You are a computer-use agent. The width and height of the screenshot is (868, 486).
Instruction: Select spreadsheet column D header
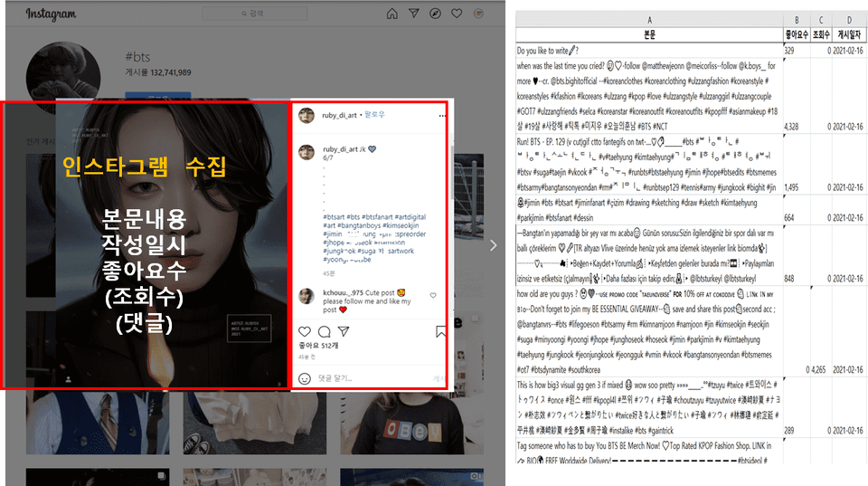point(849,19)
